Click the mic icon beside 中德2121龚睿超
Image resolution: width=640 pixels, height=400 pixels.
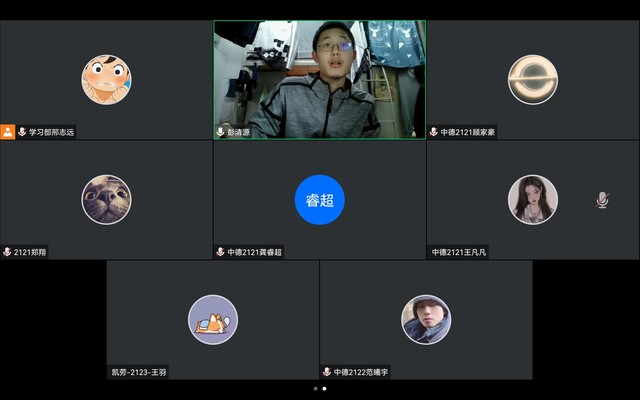coord(221,252)
